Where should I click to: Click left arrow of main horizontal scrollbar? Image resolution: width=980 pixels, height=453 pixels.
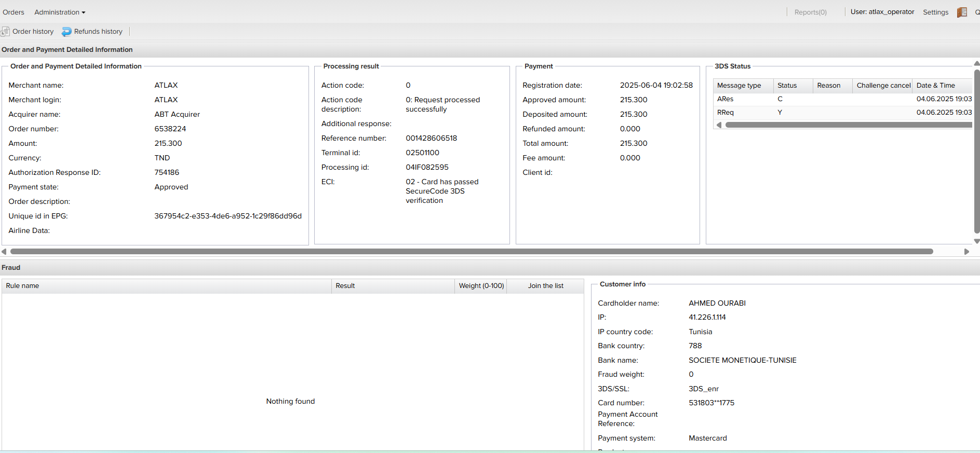click(x=4, y=252)
